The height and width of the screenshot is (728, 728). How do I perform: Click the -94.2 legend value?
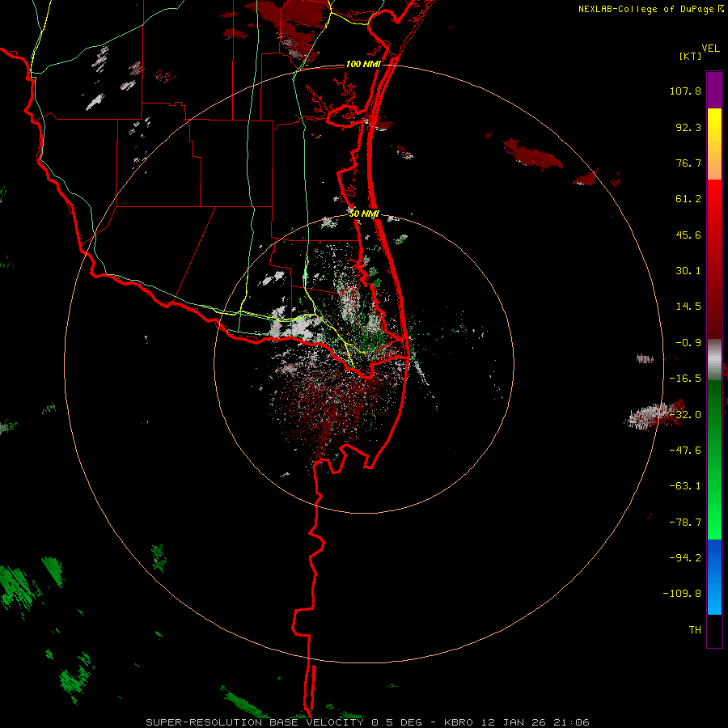click(685, 557)
